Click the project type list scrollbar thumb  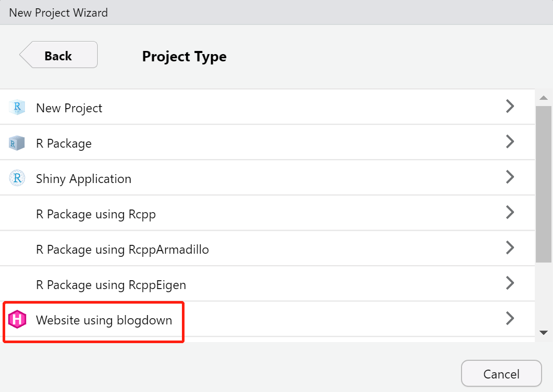(x=544, y=184)
